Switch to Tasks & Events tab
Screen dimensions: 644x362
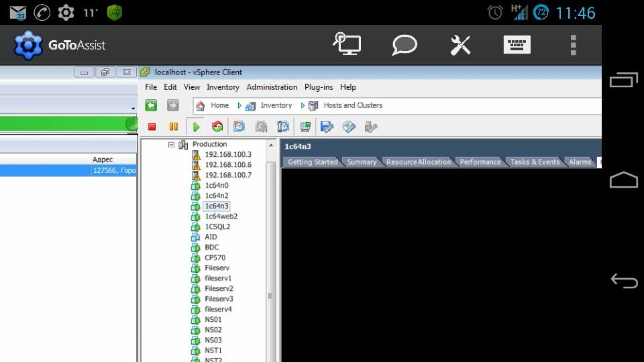(535, 162)
